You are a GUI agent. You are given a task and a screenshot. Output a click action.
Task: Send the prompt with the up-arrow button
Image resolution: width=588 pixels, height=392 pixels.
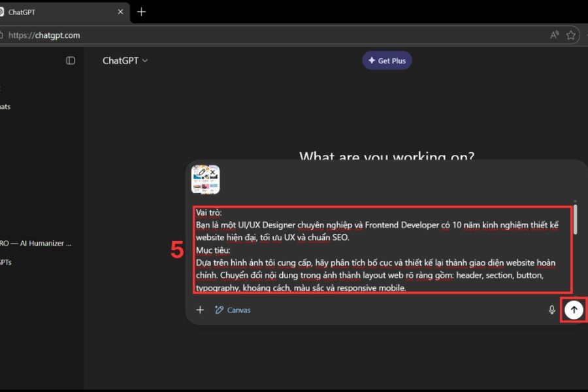click(x=574, y=310)
